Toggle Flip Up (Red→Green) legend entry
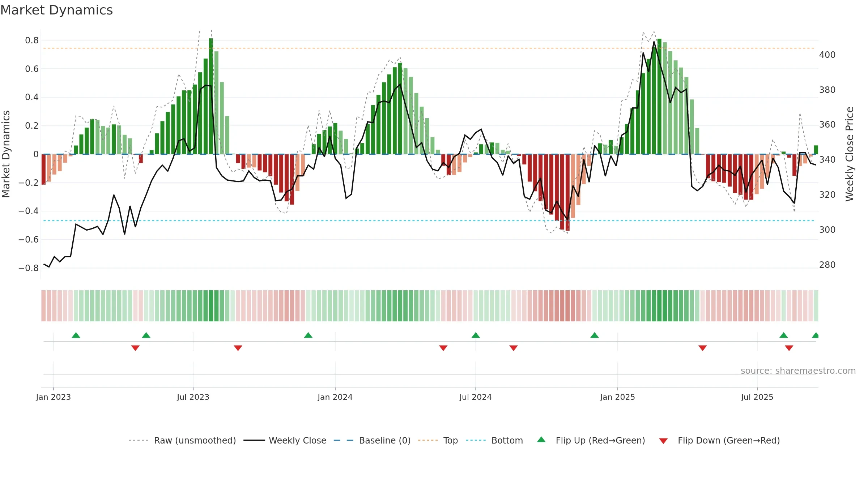Image resolution: width=868 pixels, height=488 pixels. click(x=591, y=440)
